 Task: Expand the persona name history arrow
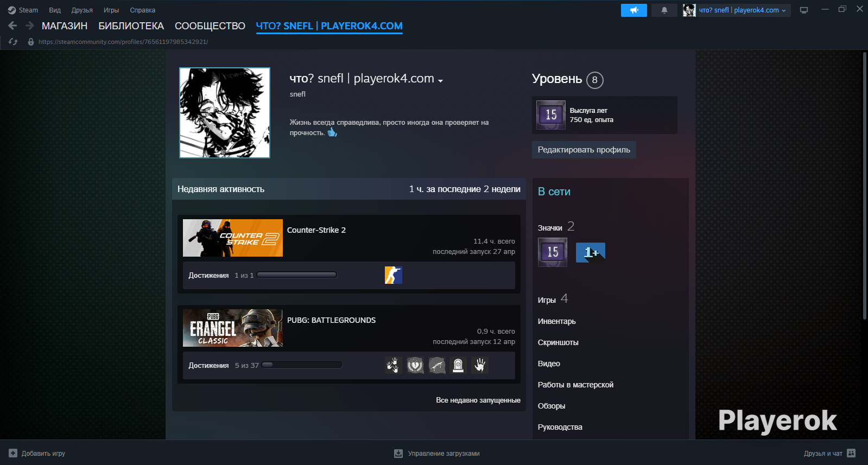tap(440, 81)
